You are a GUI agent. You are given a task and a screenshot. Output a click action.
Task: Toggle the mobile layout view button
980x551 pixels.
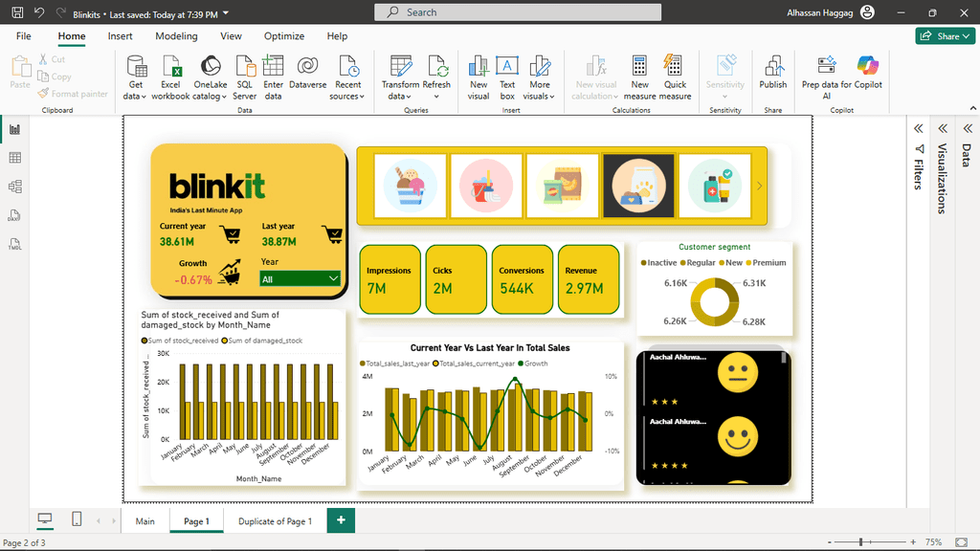pos(77,518)
